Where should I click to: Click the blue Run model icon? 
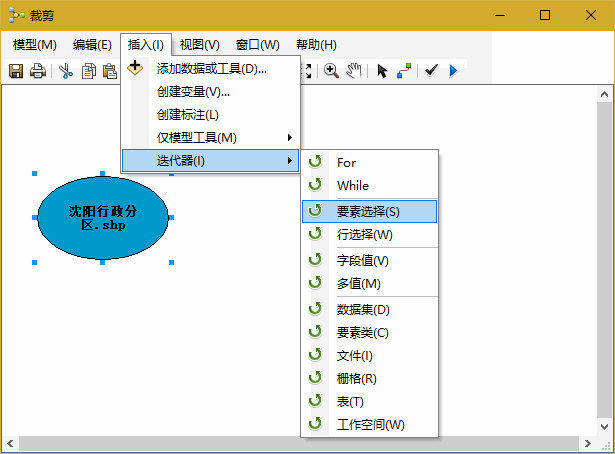click(x=453, y=71)
